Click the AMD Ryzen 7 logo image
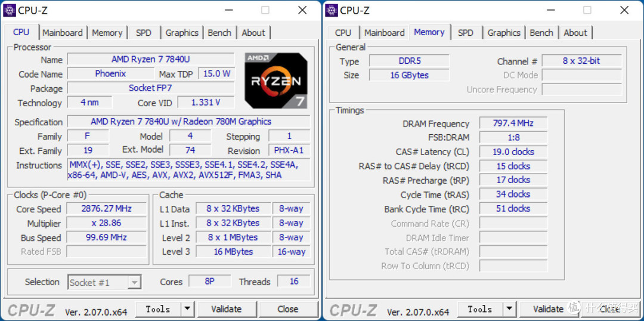644x321 pixels. [276, 81]
